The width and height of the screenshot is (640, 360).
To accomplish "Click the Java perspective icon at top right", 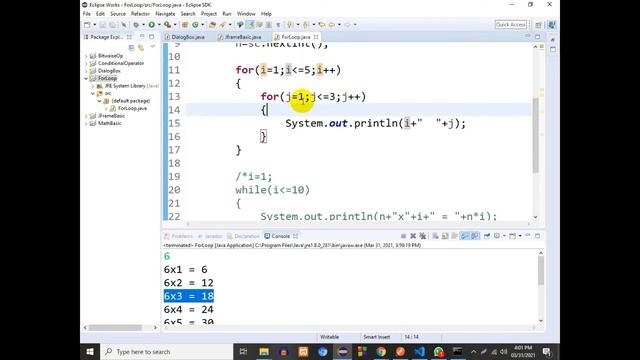I will 551,25.
